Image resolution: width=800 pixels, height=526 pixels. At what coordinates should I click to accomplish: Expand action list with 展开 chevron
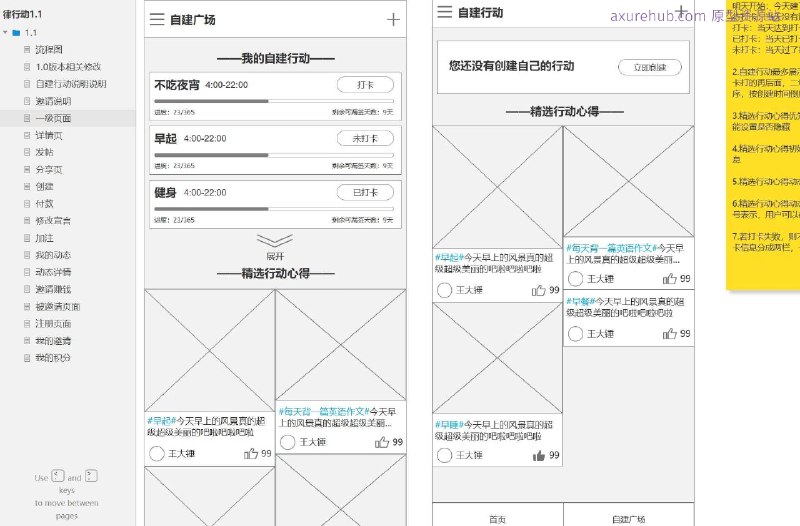tap(274, 241)
